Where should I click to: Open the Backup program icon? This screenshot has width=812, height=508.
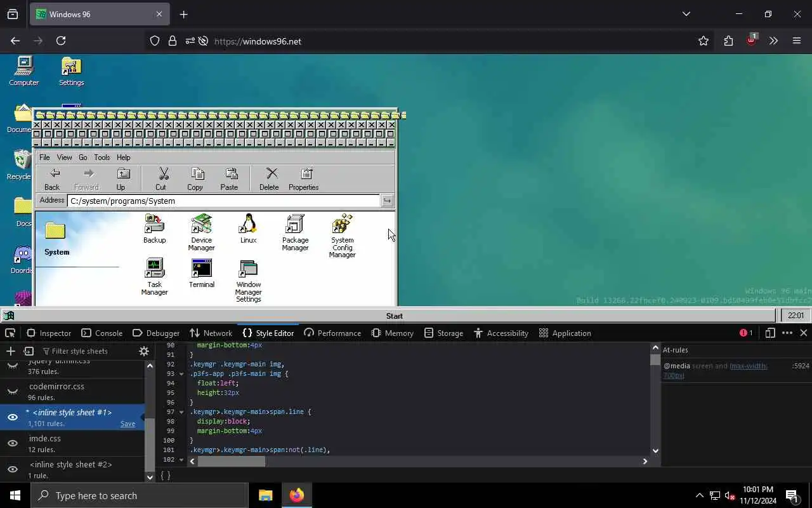point(154,229)
